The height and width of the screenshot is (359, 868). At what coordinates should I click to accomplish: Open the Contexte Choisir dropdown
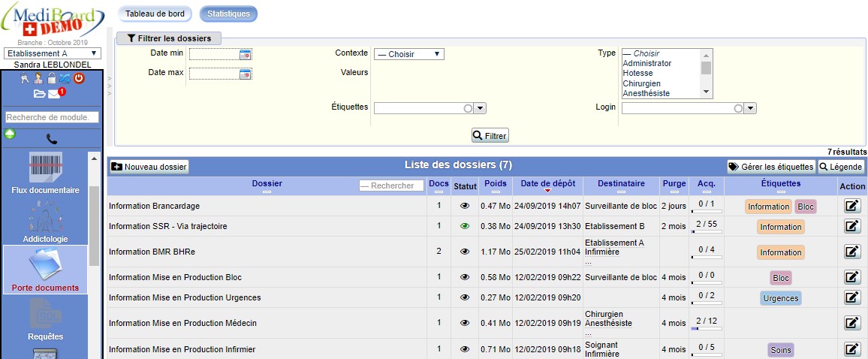click(409, 54)
